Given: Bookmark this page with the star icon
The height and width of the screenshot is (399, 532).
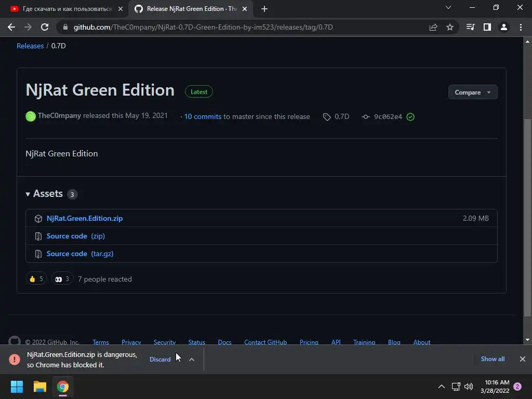Looking at the screenshot, I should [x=450, y=27].
